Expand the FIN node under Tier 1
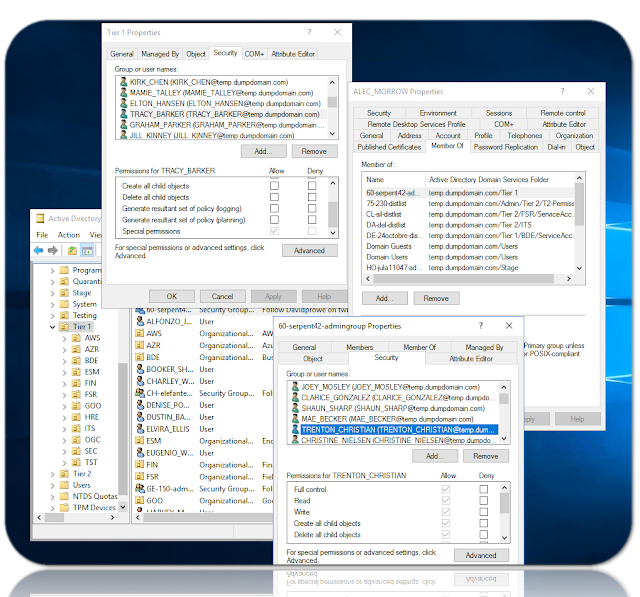The height and width of the screenshot is (597, 640). [64, 384]
